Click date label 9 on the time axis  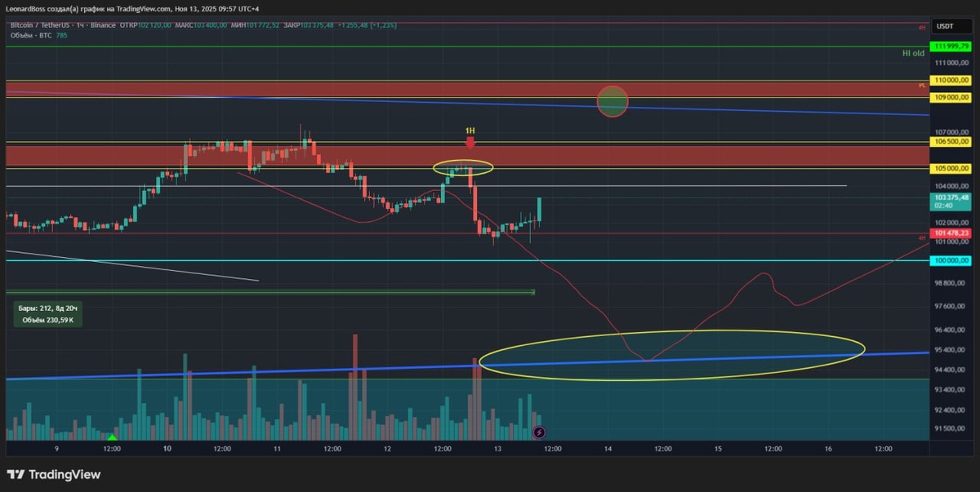click(x=56, y=449)
